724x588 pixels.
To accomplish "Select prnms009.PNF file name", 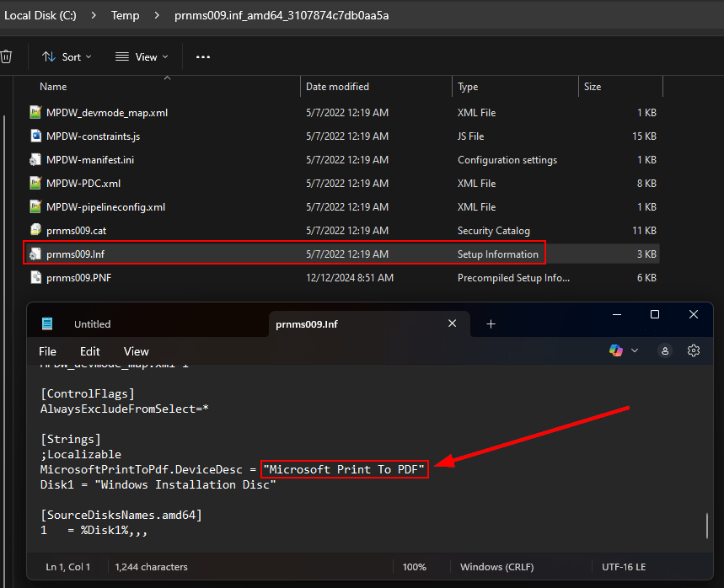I will coord(78,277).
